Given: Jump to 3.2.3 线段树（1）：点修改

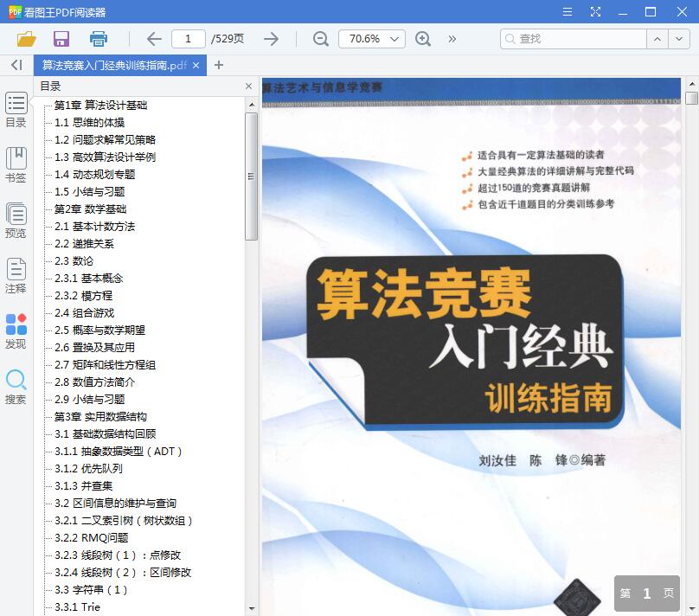Looking at the screenshot, I should (118, 555).
